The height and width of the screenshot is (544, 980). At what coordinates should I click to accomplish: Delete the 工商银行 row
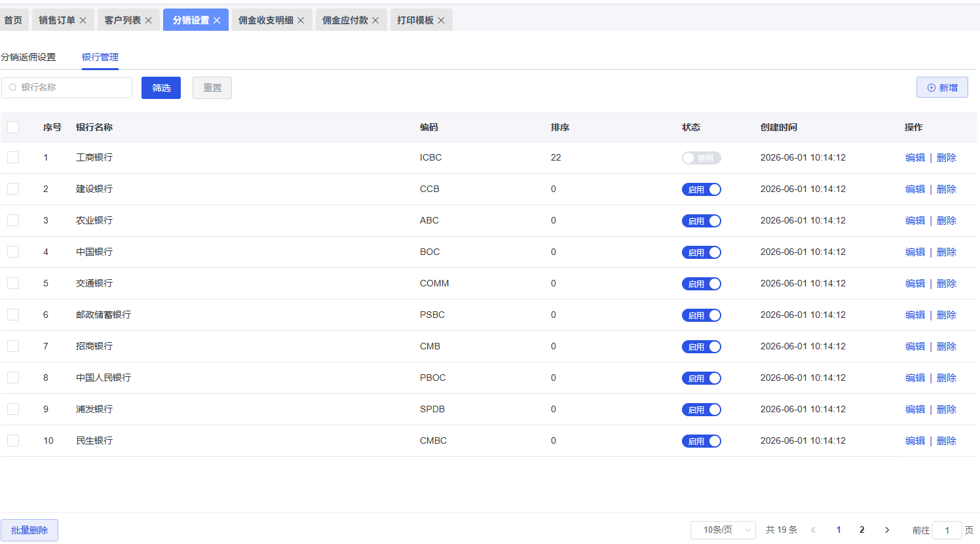[947, 157]
